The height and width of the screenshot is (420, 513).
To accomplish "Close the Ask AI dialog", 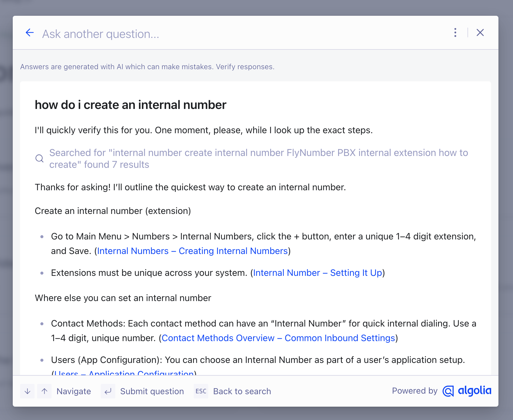I will click(480, 33).
